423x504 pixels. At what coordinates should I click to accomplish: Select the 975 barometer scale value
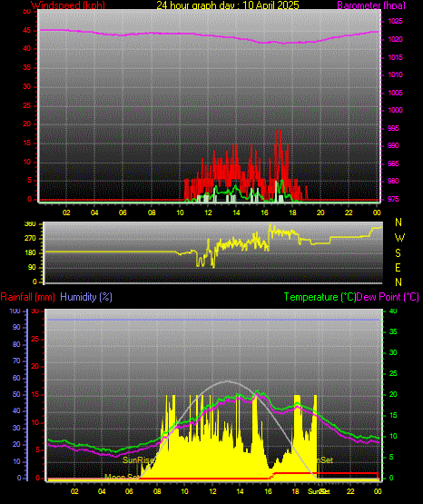pos(393,199)
